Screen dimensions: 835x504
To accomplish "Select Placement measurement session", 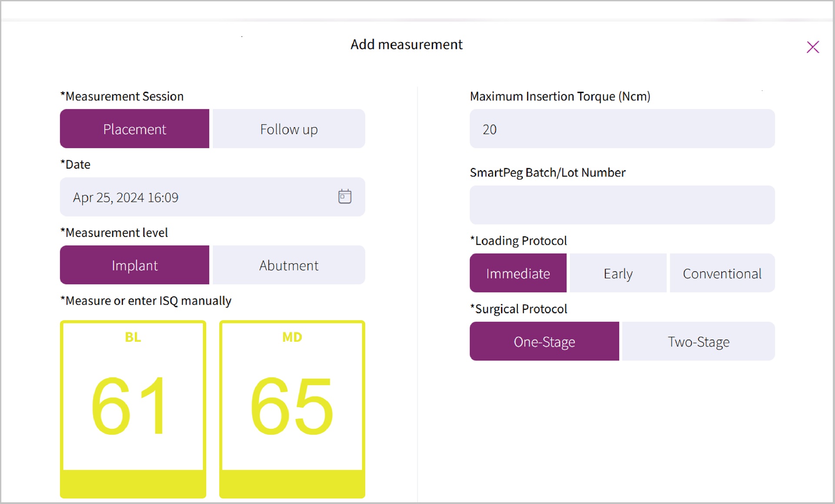I will pos(134,129).
